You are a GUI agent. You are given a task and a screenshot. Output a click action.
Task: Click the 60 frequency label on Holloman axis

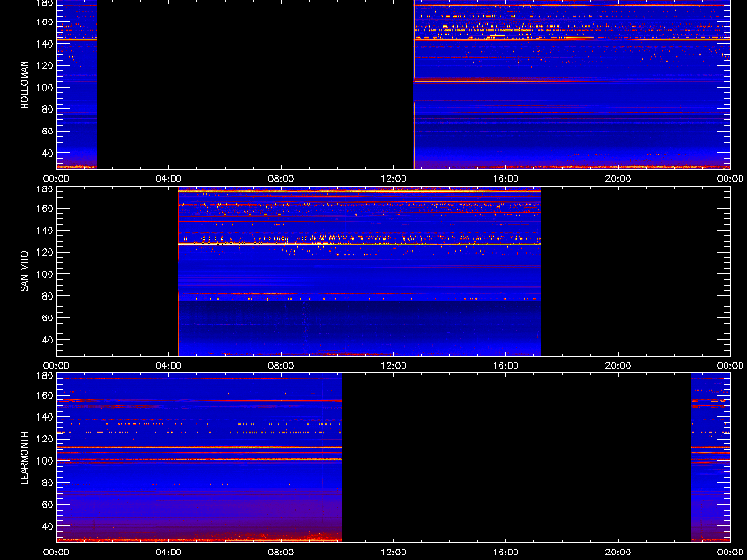point(48,131)
